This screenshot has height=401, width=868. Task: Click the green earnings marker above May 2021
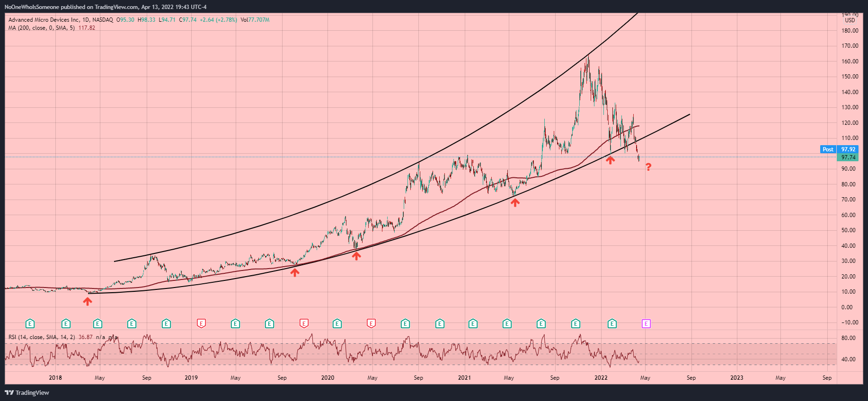click(x=507, y=324)
